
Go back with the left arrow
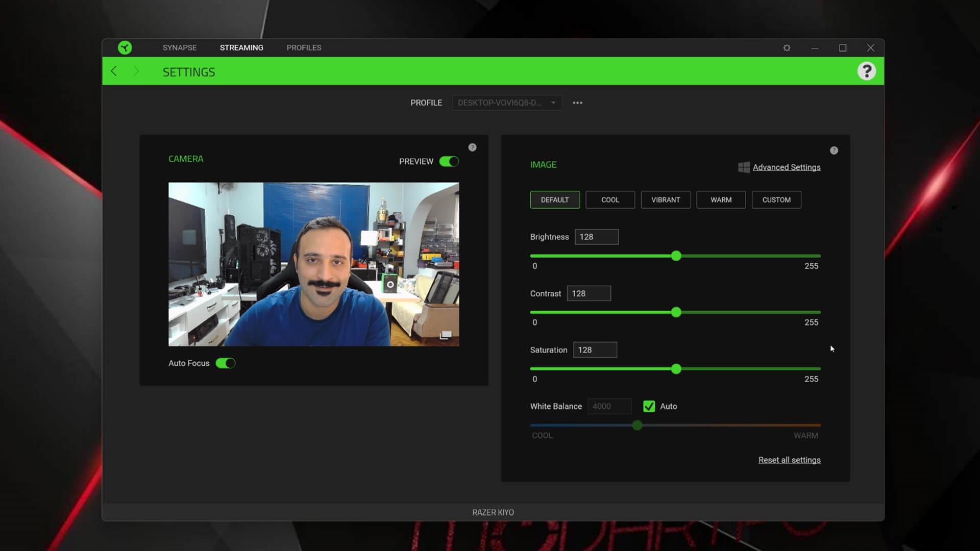[114, 71]
